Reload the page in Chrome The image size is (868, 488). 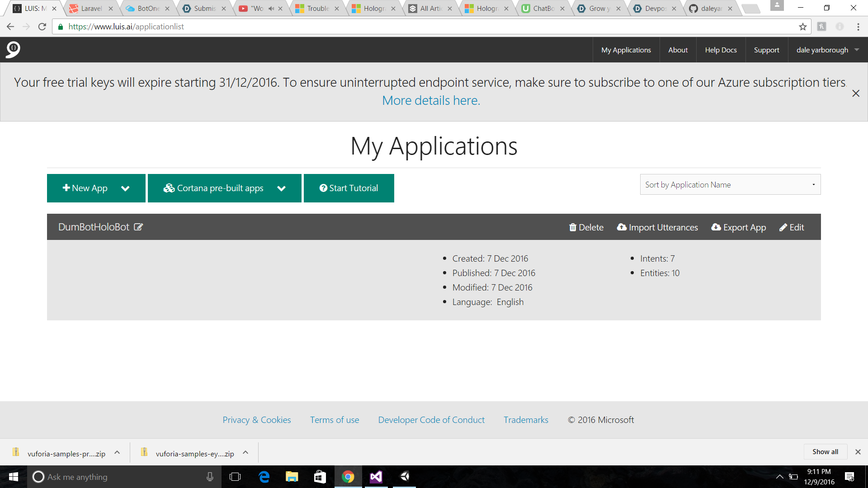click(42, 27)
